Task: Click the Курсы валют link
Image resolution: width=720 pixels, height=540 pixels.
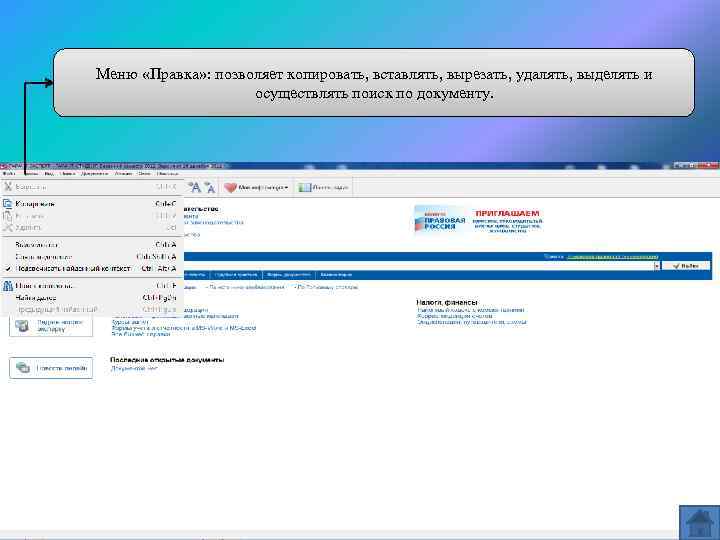Action: point(130,322)
